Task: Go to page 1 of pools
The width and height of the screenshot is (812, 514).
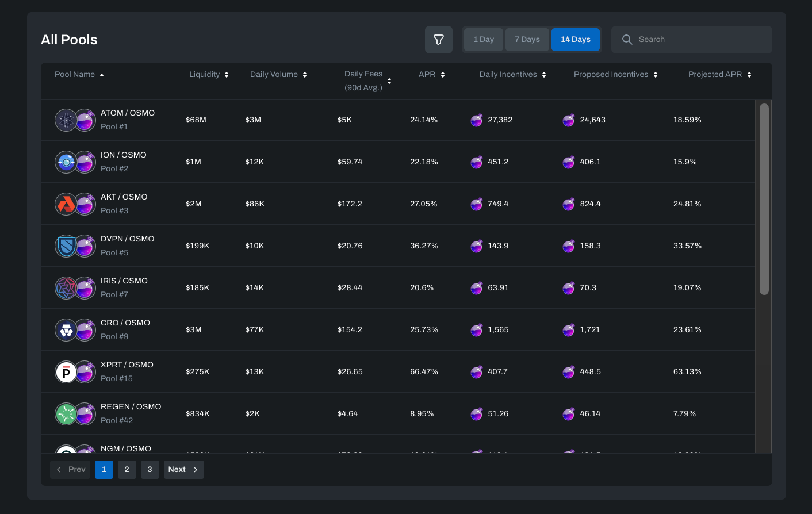Action: point(104,470)
